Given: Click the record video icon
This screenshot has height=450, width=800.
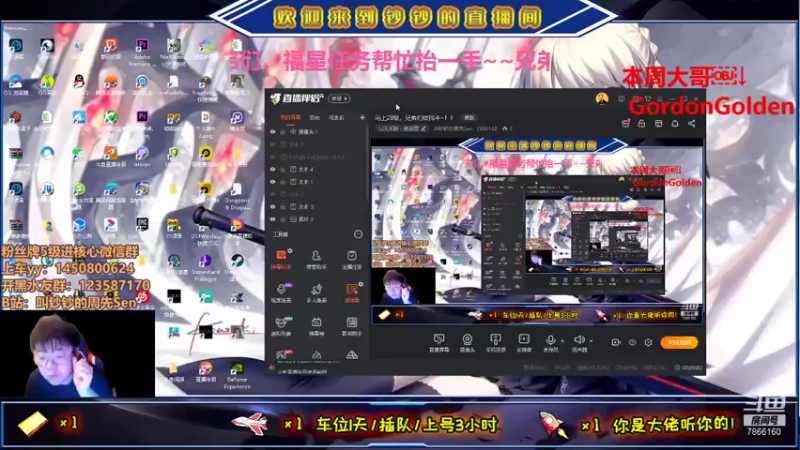Looking at the screenshot, I should point(616,342).
